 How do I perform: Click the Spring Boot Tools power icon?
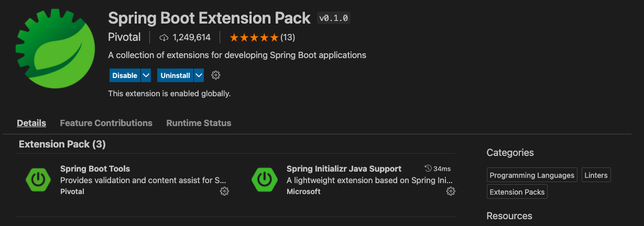click(38, 179)
